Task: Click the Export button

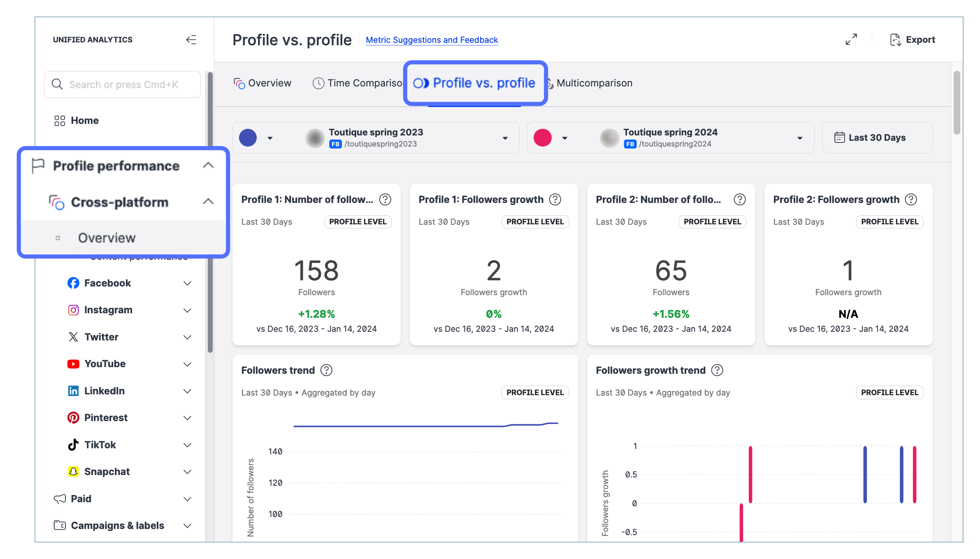Action: pos(913,40)
